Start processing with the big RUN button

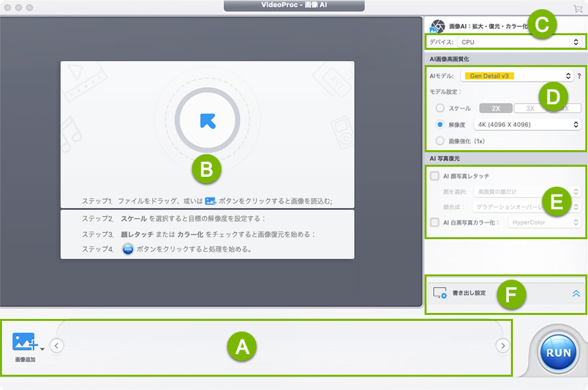[558, 353]
